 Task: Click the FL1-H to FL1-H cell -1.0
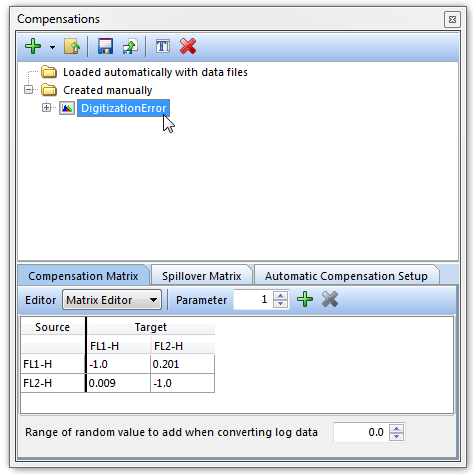tap(118, 364)
